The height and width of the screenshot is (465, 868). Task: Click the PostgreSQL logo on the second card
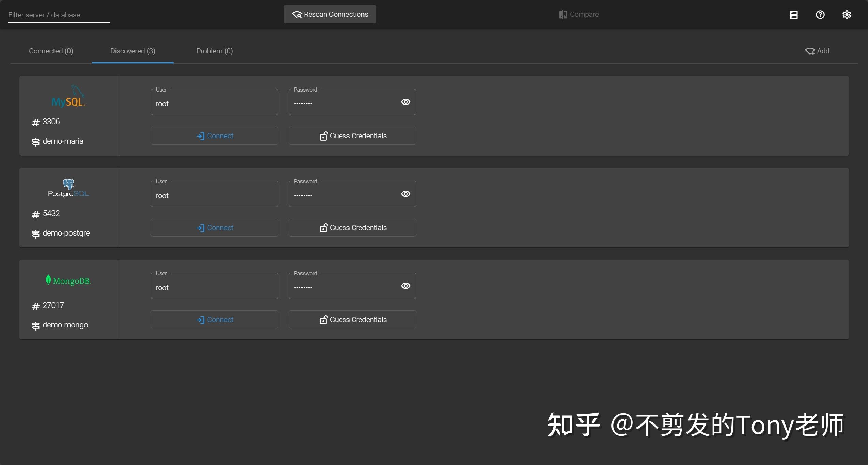[68, 188]
